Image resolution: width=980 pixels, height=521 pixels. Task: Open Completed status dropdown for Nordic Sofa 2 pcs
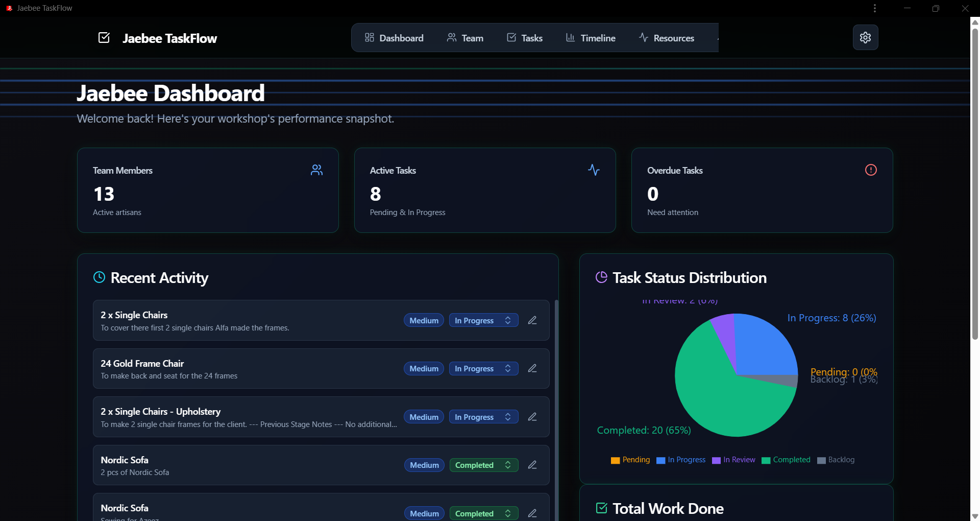[483, 465]
